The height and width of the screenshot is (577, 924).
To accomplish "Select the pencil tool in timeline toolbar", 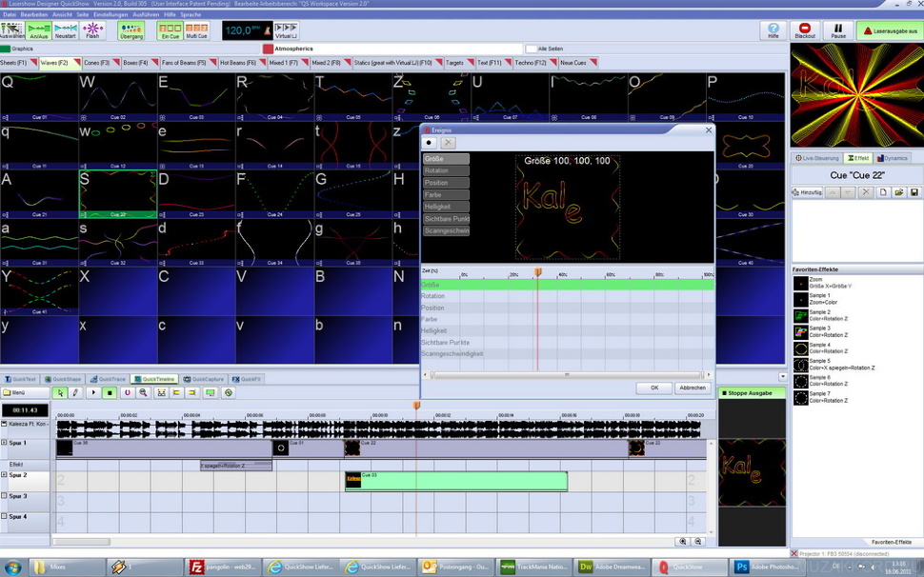I will [x=75, y=392].
